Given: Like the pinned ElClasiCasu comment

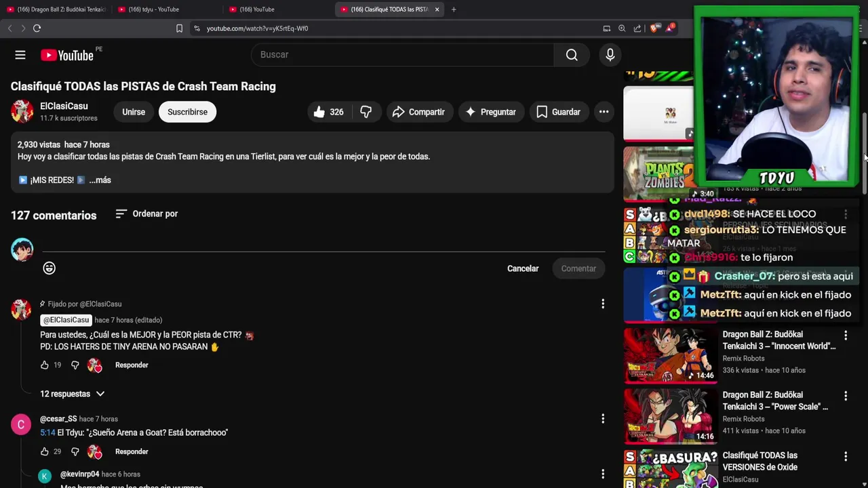Looking at the screenshot, I should [45, 365].
